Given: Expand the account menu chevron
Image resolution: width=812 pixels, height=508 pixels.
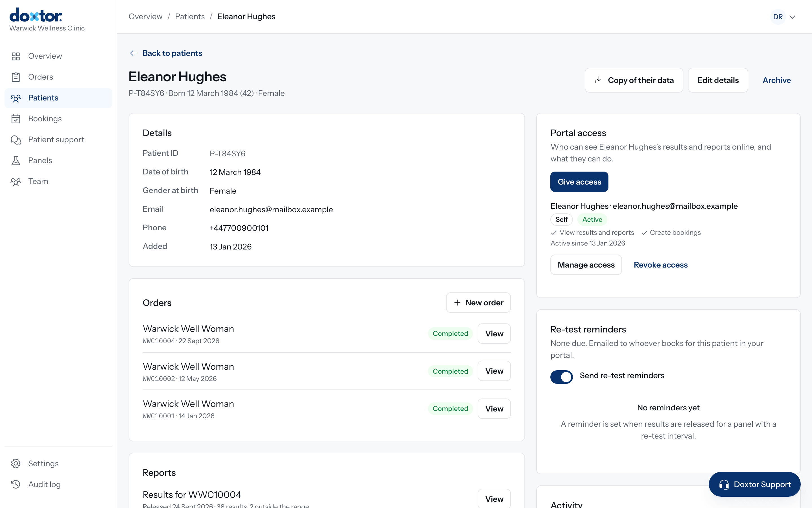Looking at the screenshot, I should (x=793, y=17).
